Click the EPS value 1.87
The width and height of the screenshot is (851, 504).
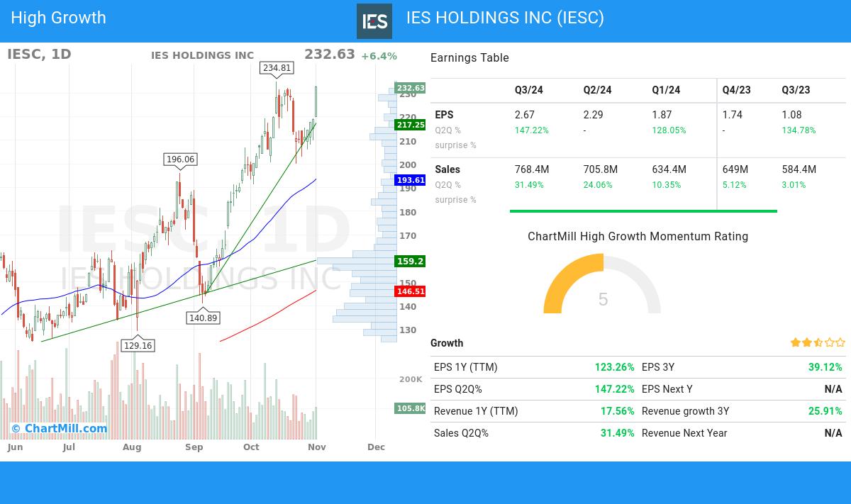coord(662,115)
